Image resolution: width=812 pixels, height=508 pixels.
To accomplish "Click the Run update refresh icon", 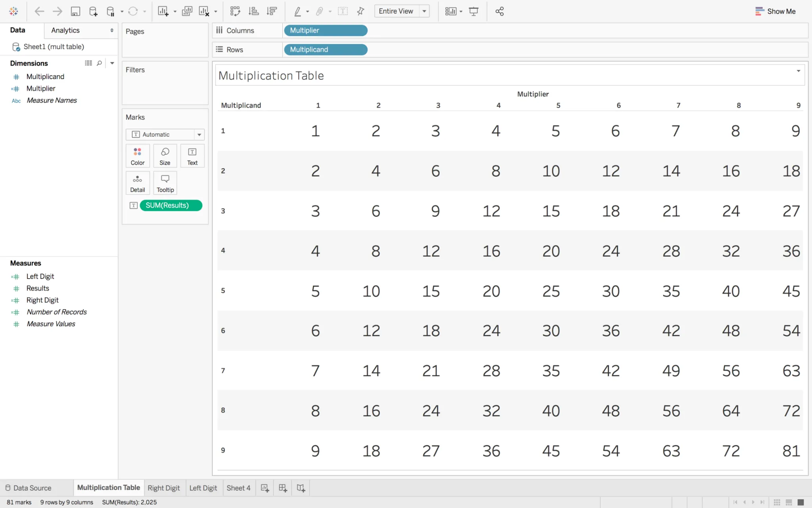I will pos(133,11).
